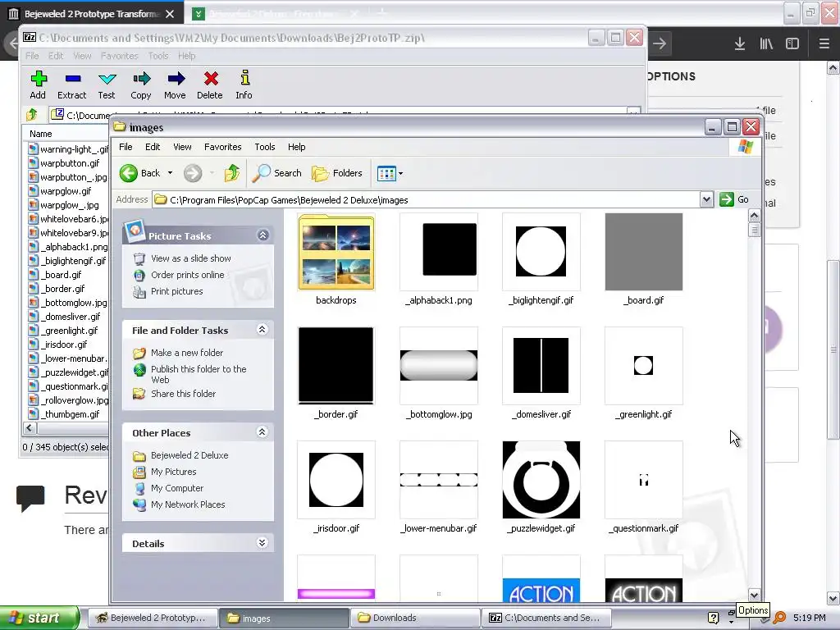Click the Up folder icon in images toolbar
The image size is (840, 630).
[x=232, y=173]
